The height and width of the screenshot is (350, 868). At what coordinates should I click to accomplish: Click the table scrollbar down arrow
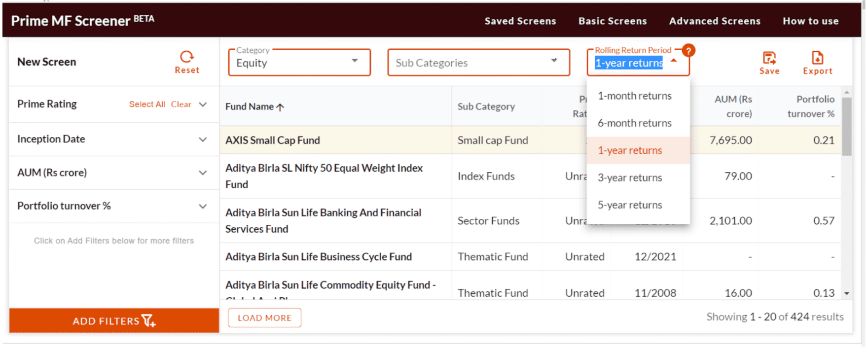pos(847,293)
